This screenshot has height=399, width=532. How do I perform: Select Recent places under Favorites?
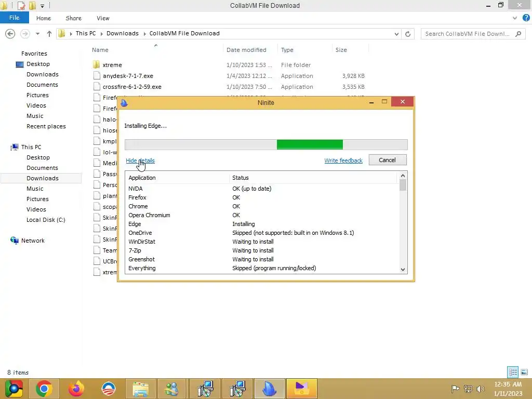tap(46, 126)
